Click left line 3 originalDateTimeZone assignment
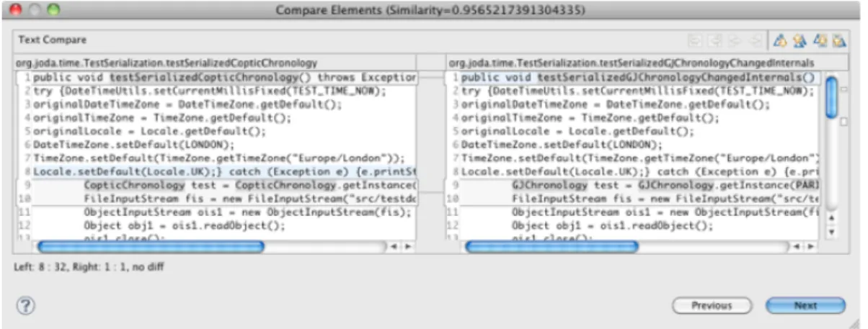868x329 pixels. [x=187, y=104]
